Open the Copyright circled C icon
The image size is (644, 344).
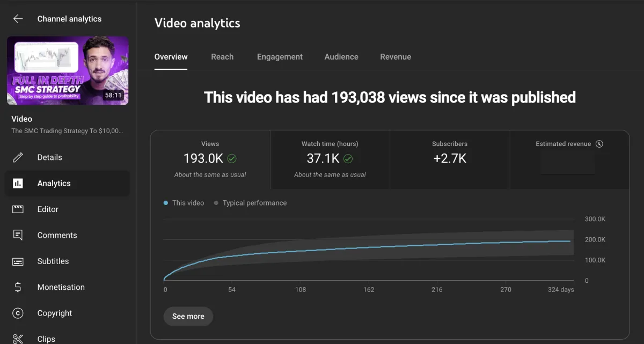point(18,313)
